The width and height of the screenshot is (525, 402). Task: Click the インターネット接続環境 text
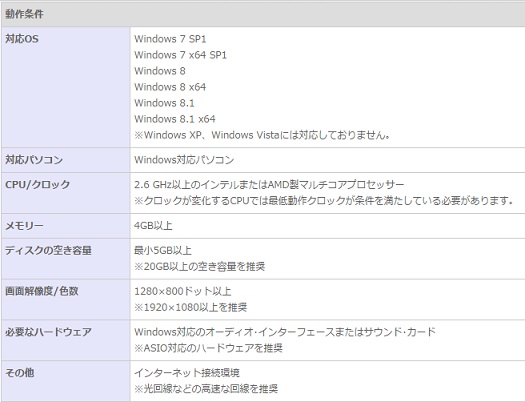(187, 373)
